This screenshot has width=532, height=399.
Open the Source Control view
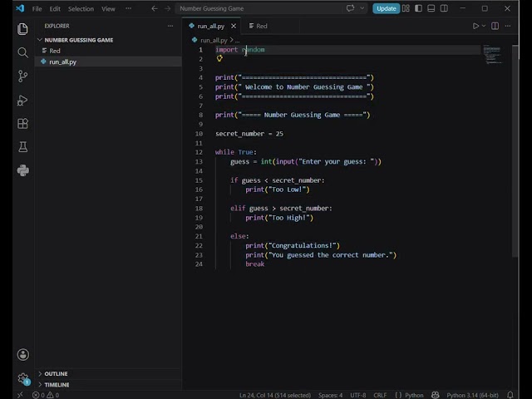pyautogui.click(x=22, y=76)
